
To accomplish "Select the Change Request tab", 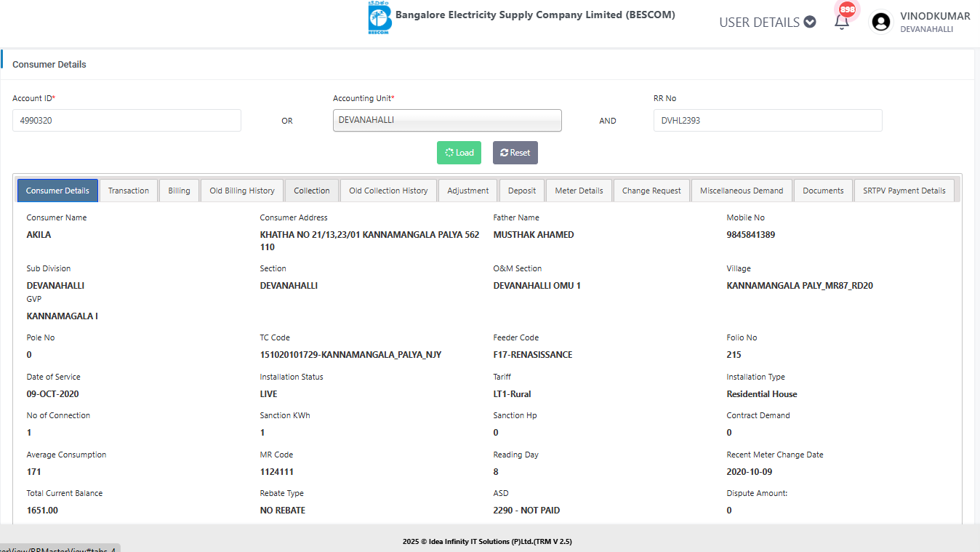I will coord(651,191).
